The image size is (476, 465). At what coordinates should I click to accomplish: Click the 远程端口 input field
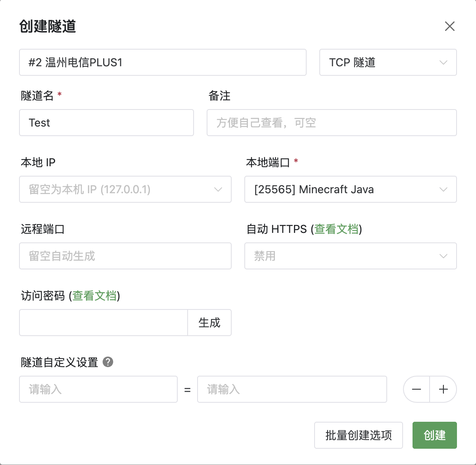(x=125, y=256)
